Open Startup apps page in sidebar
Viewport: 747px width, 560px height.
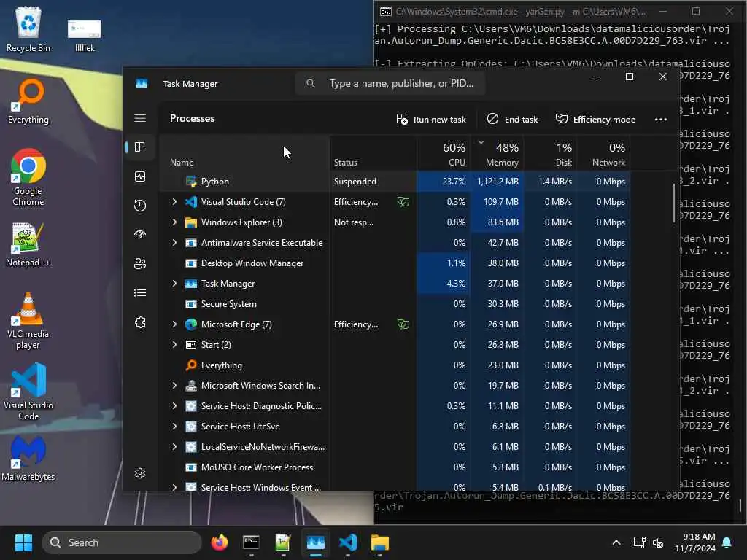pyautogui.click(x=140, y=234)
